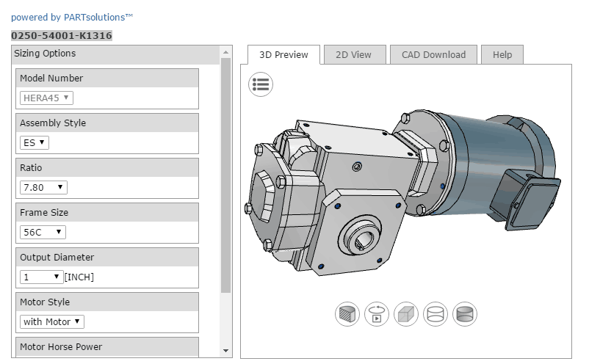Expand the Frame Size 56C dropdown
Screen dimensions: 589x364
[43, 232]
